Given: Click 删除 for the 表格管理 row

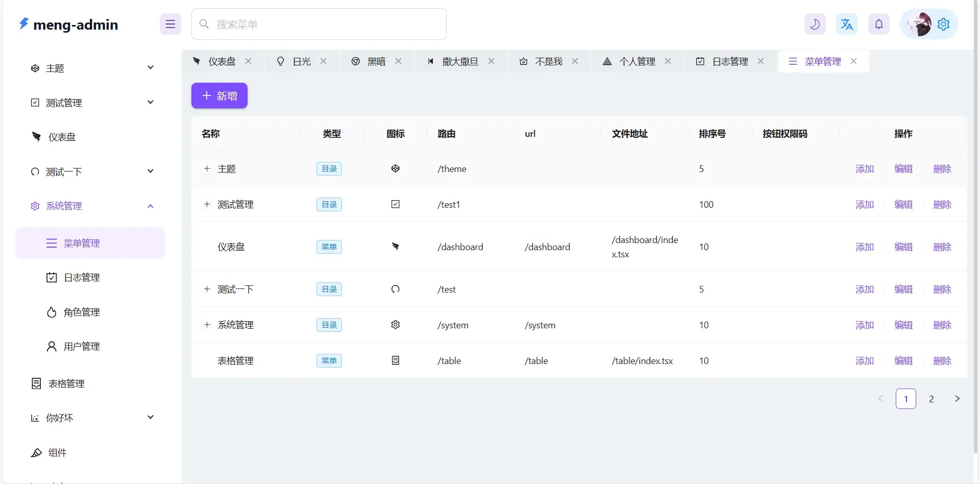Looking at the screenshot, I should (942, 361).
